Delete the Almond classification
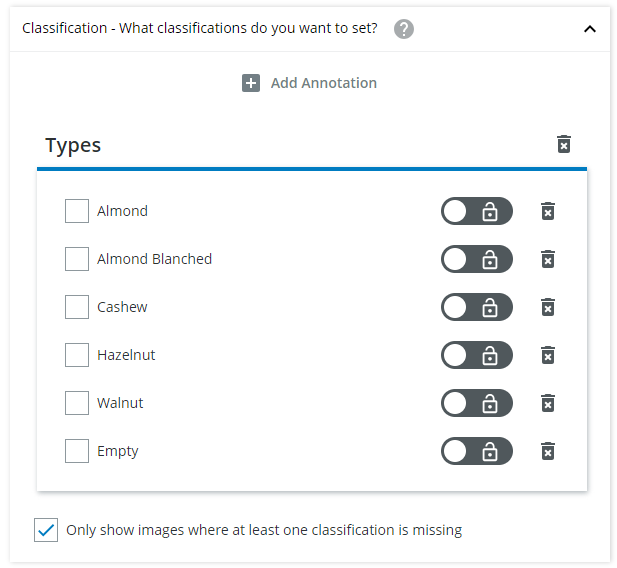 coord(548,211)
